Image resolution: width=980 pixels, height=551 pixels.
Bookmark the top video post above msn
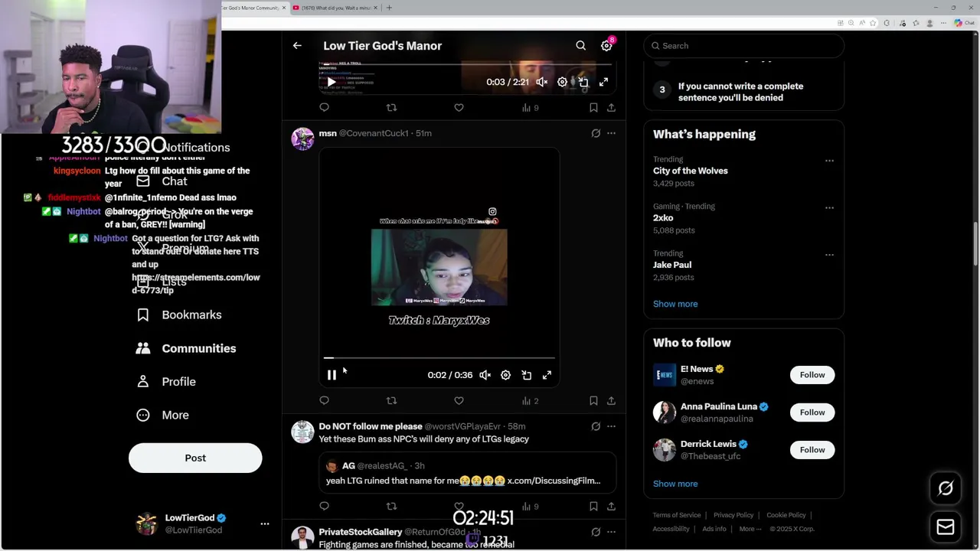[593, 108]
